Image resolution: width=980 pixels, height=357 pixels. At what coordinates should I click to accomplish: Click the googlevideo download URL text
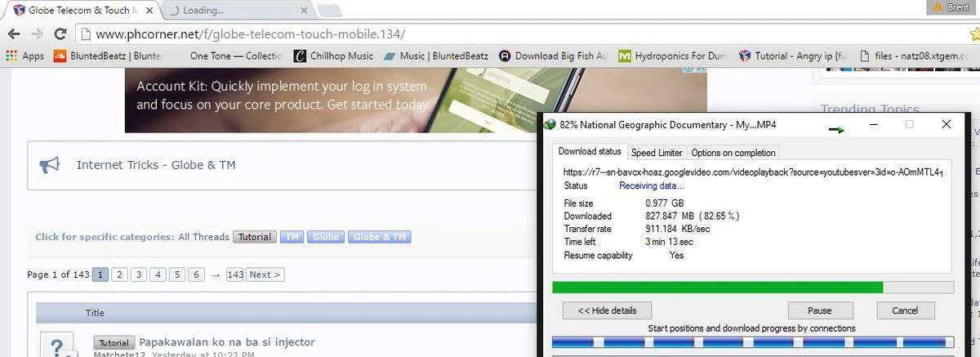[754, 172]
